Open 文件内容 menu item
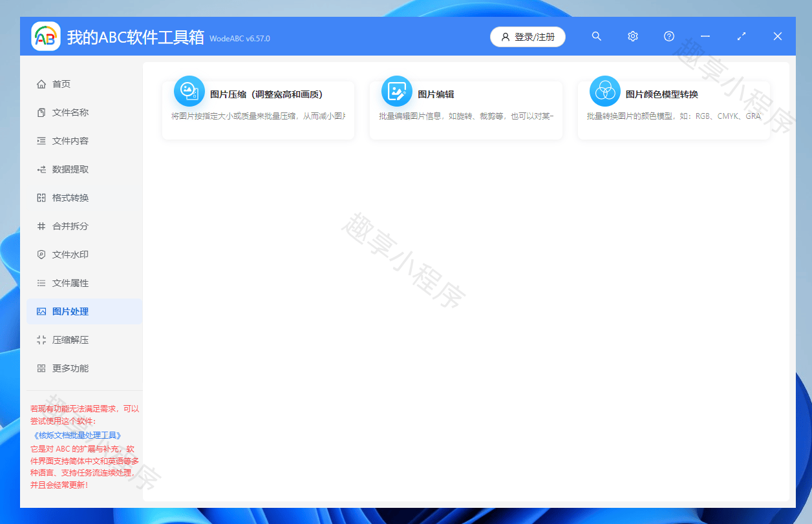Screen dimensions: 812x524 (84, 141)
